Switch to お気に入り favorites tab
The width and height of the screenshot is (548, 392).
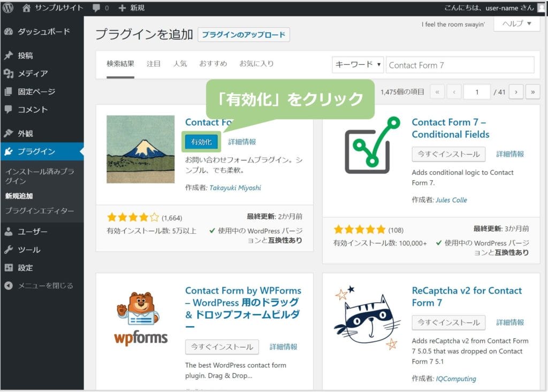click(x=256, y=64)
